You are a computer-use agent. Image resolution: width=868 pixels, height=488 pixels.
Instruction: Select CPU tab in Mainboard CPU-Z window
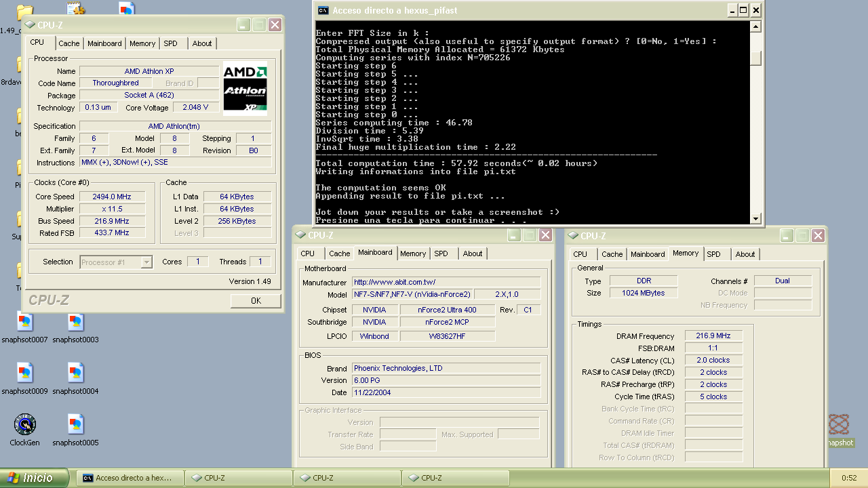point(308,253)
